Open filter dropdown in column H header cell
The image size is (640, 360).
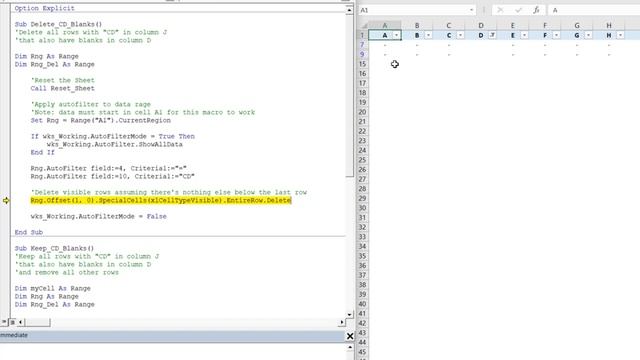pyautogui.click(x=620, y=36)
